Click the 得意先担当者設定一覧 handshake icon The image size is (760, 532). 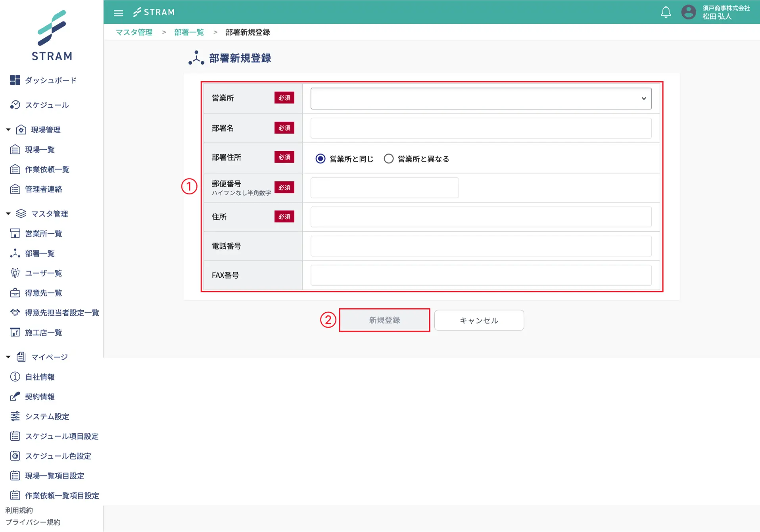15,313
